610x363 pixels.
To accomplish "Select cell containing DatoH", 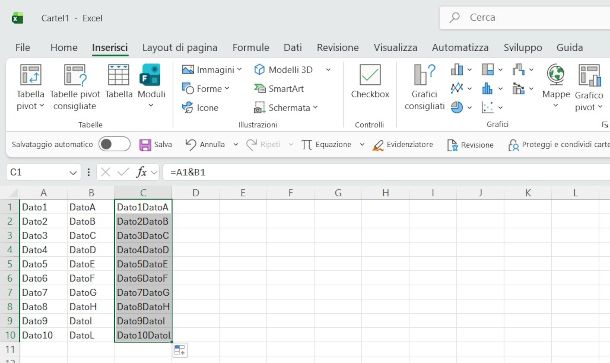I will (91, 307).
